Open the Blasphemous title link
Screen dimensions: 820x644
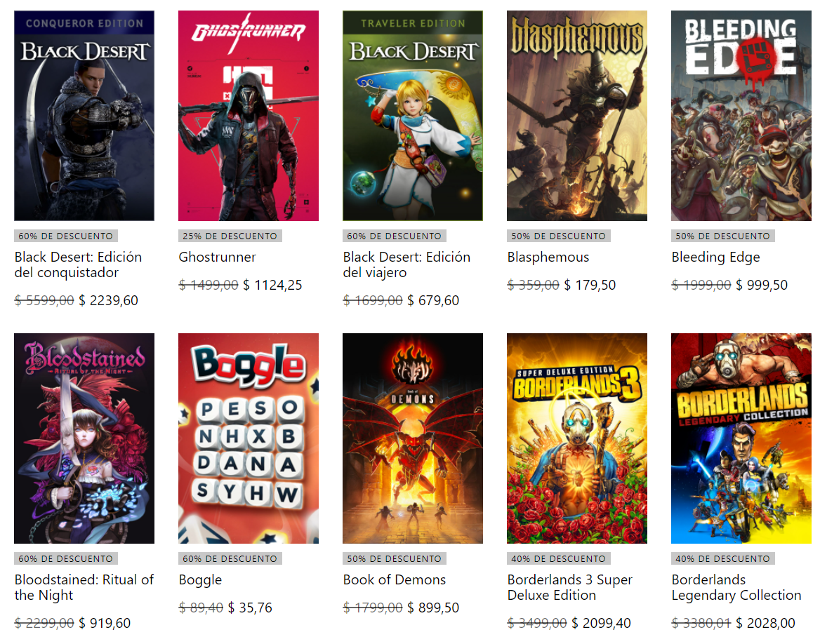(548, 257)
